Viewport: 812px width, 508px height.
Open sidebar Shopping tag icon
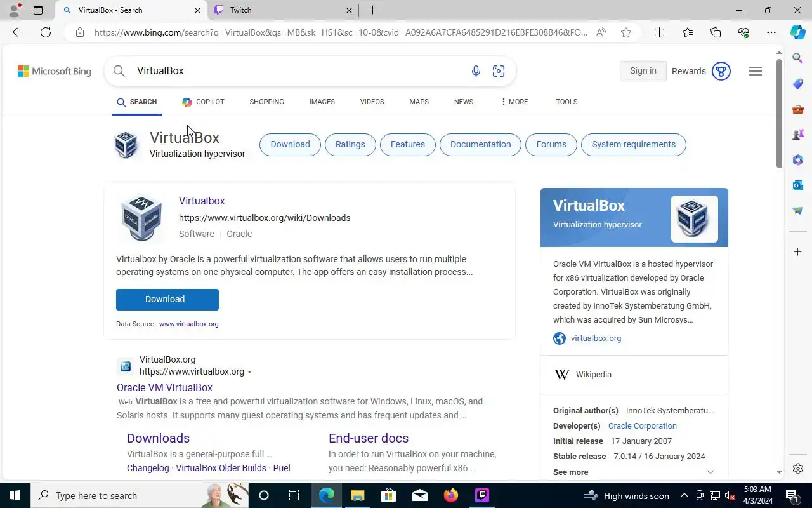point(798,84)
